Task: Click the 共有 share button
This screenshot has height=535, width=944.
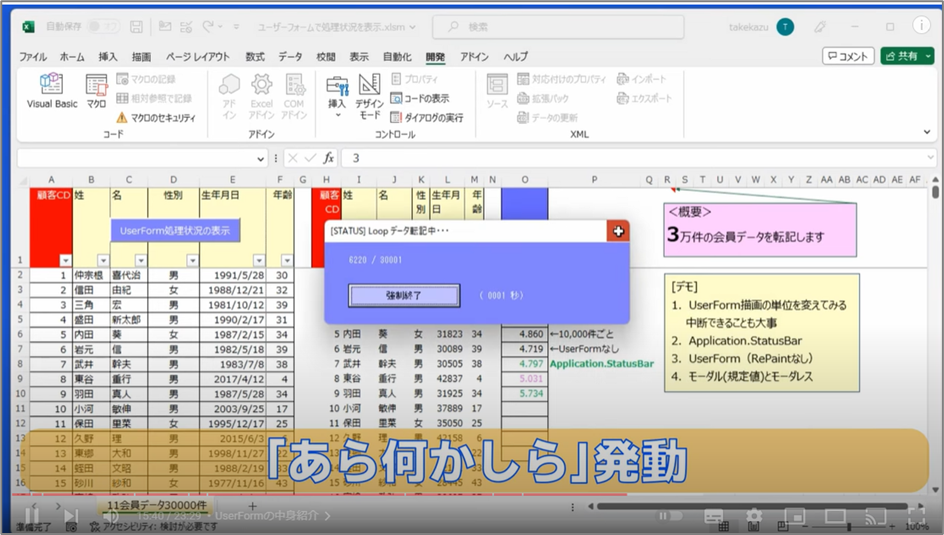Action: (906, 57)
